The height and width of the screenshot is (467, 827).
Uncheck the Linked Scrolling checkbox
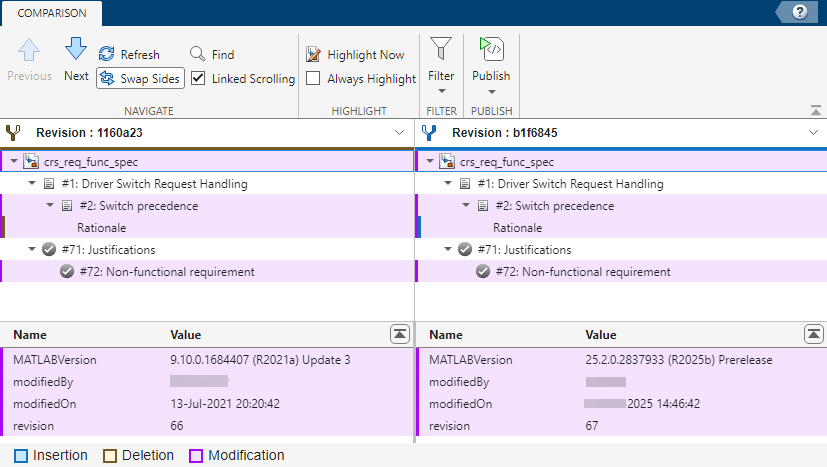pos(198,78)
